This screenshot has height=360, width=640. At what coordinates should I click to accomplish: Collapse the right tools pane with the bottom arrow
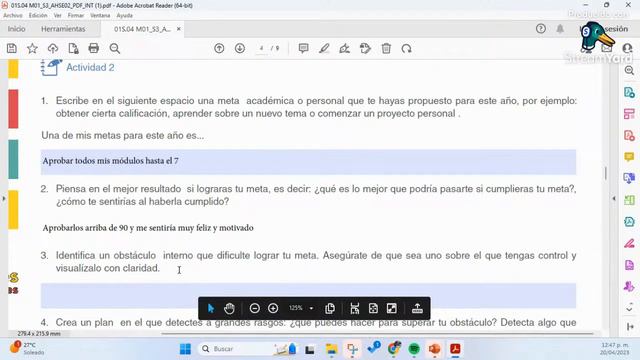click(x=629, y=327)
